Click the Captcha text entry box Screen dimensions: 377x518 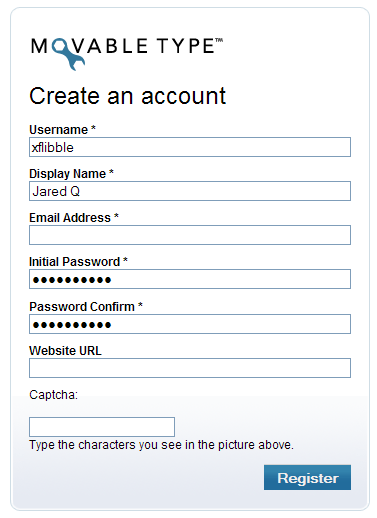pyautogui.click(x=102, y=427)
